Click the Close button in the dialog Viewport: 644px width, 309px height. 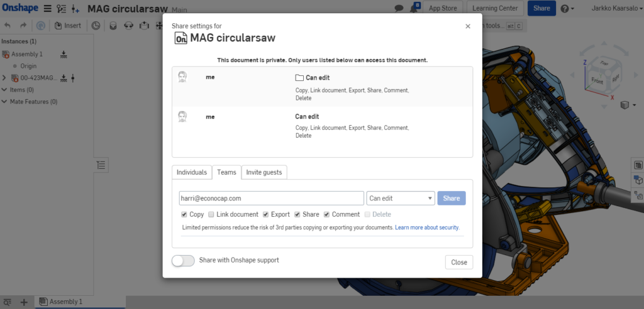[x=458, y=263]
